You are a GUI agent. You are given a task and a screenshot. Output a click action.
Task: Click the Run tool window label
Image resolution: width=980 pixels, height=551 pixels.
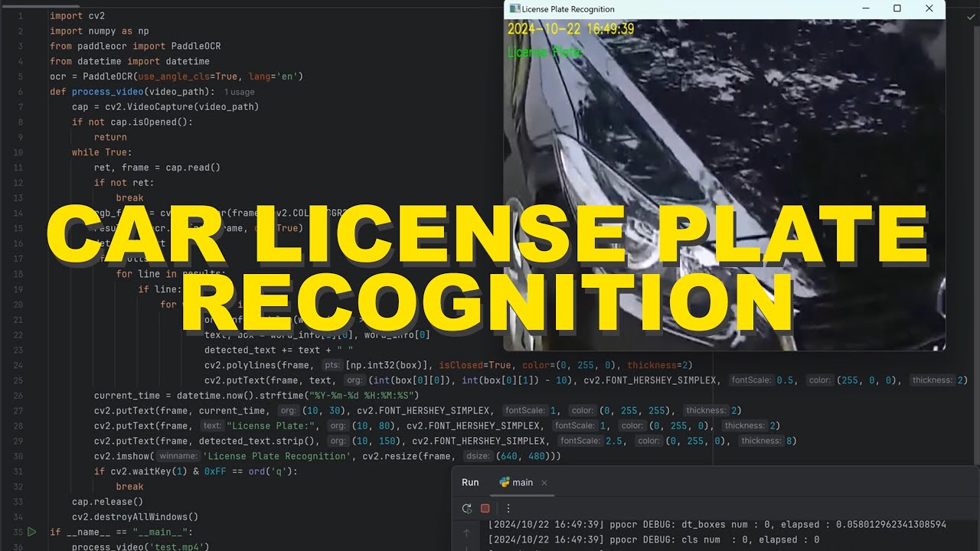[470, 483]
